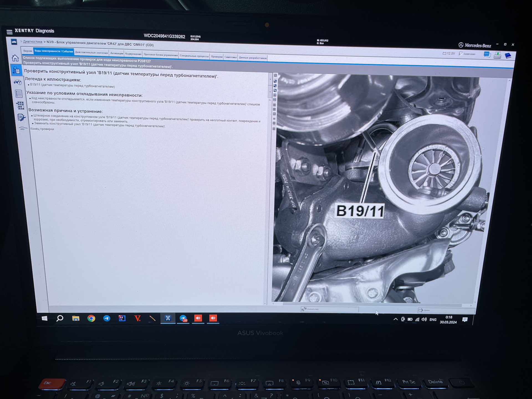532x399 pixels.
Task: Open Протокол блока управления tab
Action: (x=161, y=55)
